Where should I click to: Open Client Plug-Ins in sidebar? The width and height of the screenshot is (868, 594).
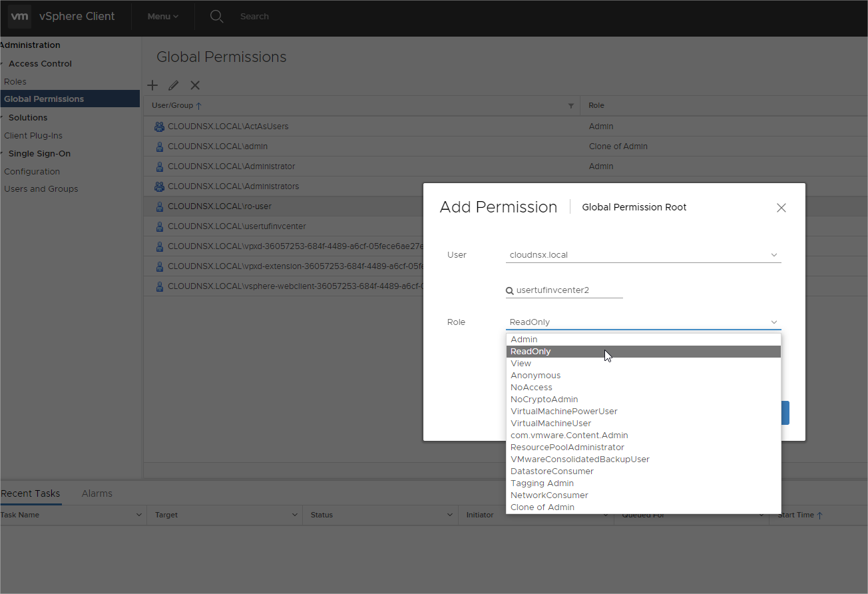33,136
